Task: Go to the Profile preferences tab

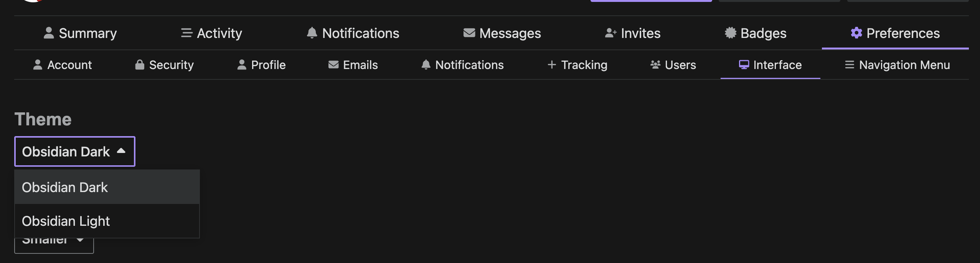Action: click(x=261, y=65)
